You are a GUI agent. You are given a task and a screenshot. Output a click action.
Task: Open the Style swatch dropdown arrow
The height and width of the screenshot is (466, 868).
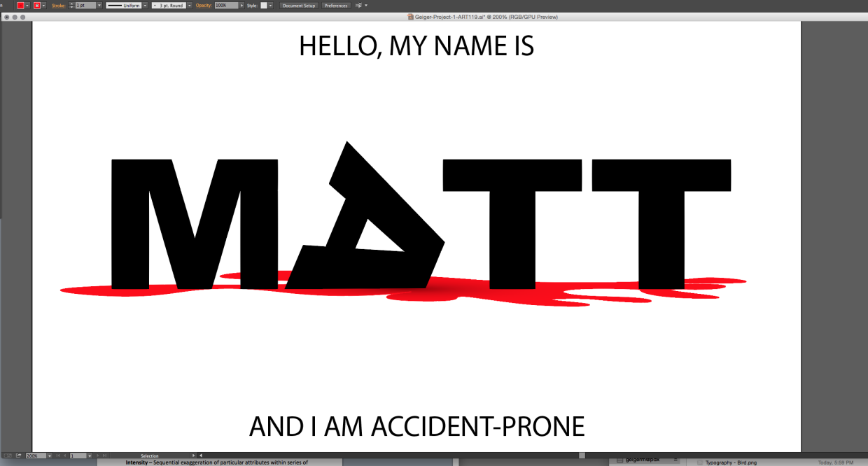271,6
